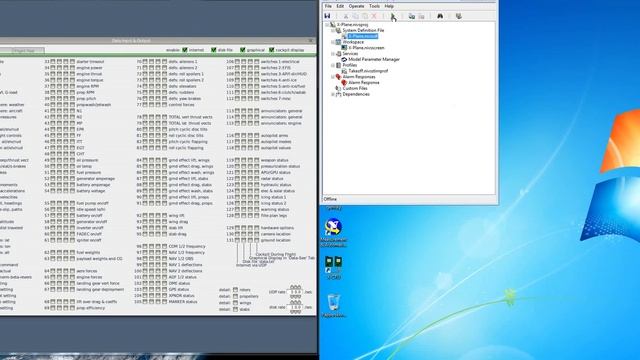Click the Offline status bar text
Screen dimensions: 640x360
point(330,199)
